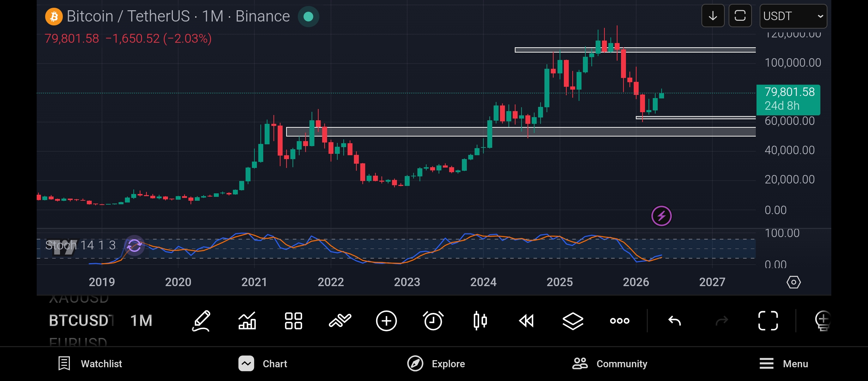
Task: Tap the last price 79,801.58 in the header
Action: pyautogui.click(x=72, y=38)
